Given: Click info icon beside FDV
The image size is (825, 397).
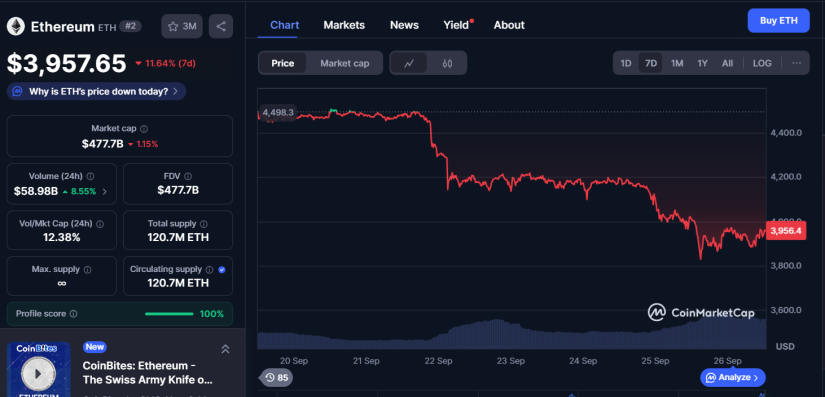Looking at the screenshot, I should (188, 176).
